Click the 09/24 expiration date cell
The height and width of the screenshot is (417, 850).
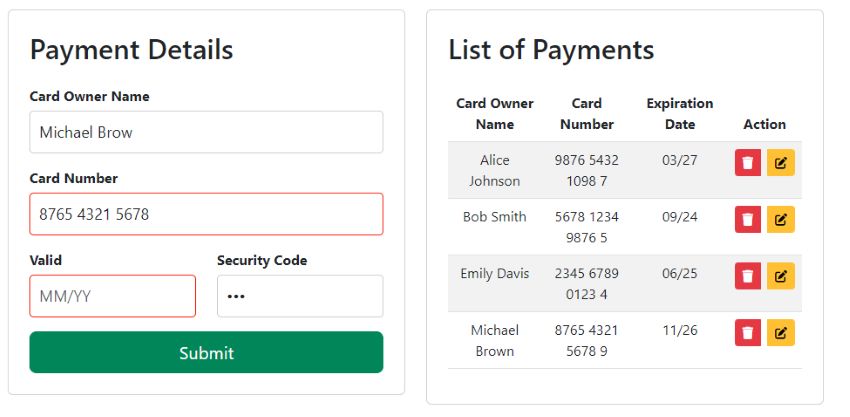pyautogui.click(x=680, y=217)
